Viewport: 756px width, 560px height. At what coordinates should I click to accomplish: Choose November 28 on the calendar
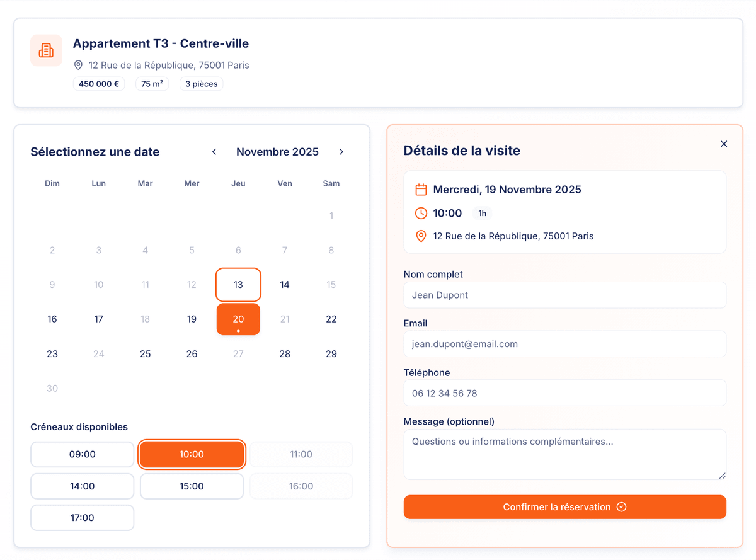(285, 354)
